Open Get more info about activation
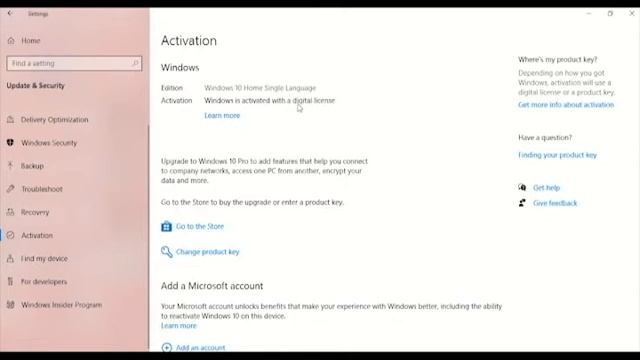 [566, 105]
